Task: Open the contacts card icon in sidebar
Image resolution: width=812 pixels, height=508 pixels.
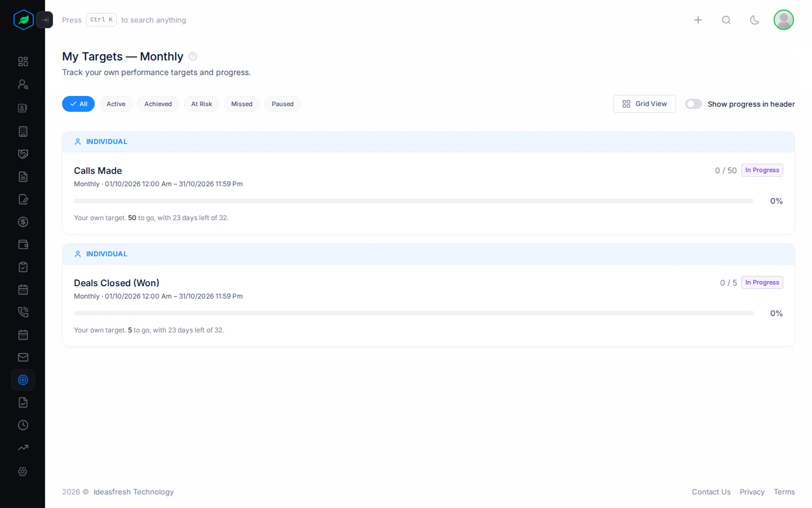Action: coord(23,108)
